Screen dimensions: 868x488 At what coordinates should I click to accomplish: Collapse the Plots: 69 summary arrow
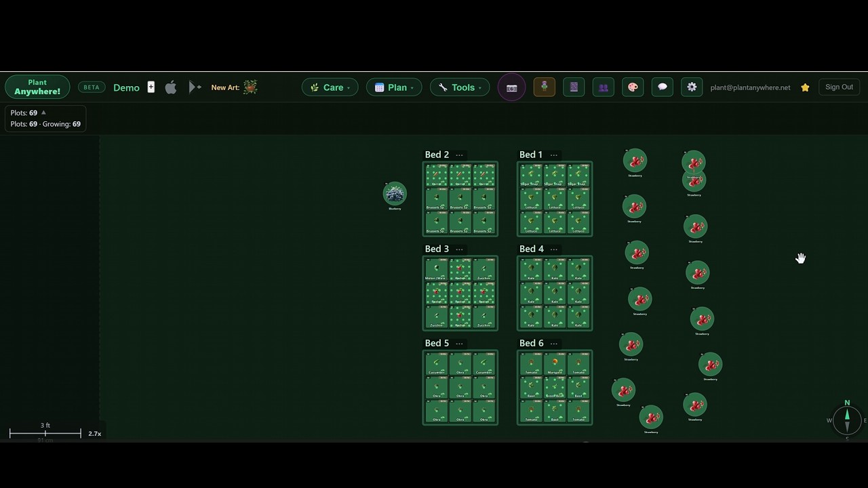click(x=43, y=113)
